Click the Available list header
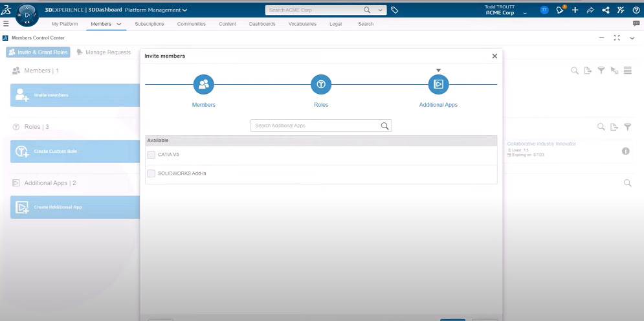 (x=321, y=140)
